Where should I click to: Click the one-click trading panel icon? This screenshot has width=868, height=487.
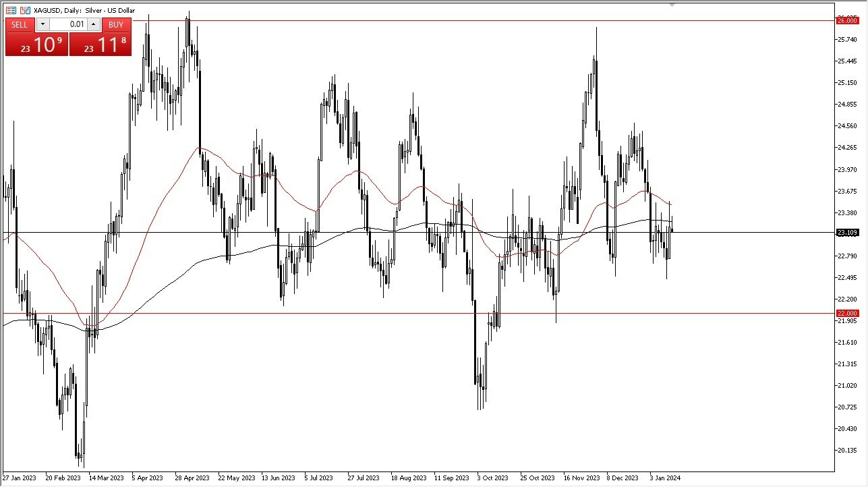(24, 10)
